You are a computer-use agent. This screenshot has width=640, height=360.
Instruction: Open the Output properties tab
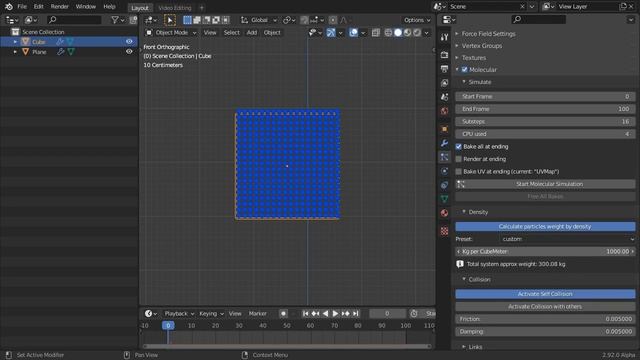click(444, 69)
